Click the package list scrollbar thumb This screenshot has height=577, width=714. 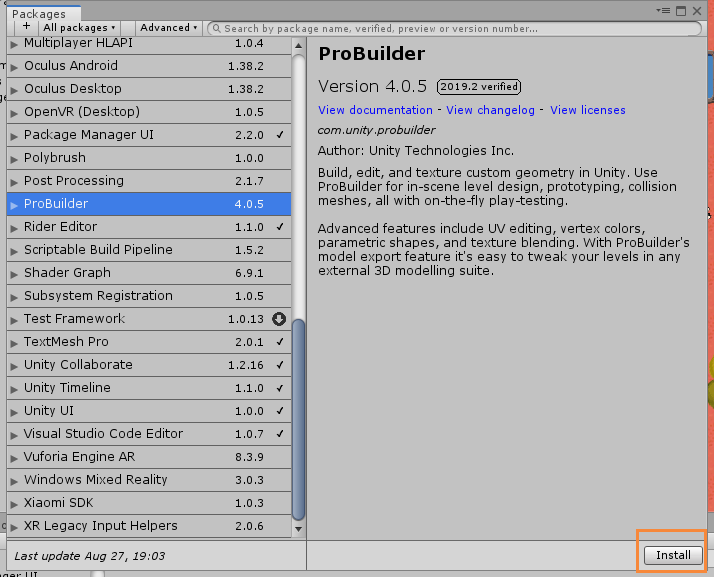coord(298,419)
